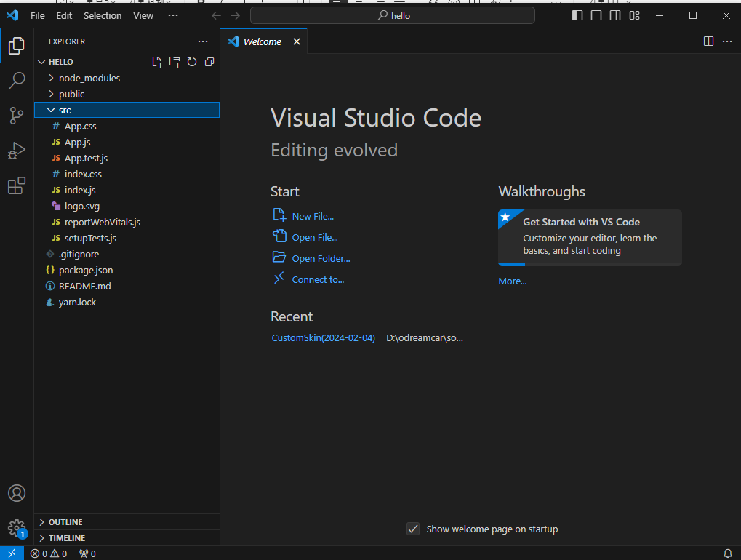Open App.test.js file
This screenshot has width=741, height=560.
coord(127,159)
